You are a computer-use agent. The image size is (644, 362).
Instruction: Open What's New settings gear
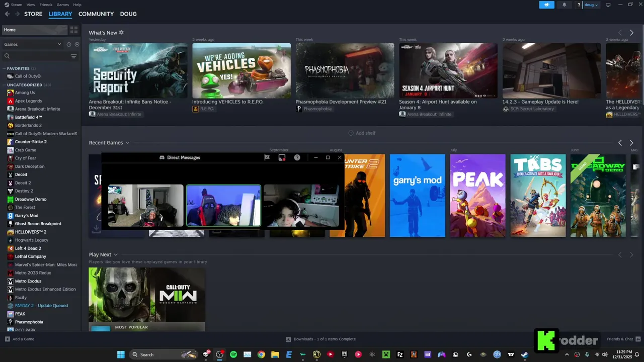click(121, 33)
